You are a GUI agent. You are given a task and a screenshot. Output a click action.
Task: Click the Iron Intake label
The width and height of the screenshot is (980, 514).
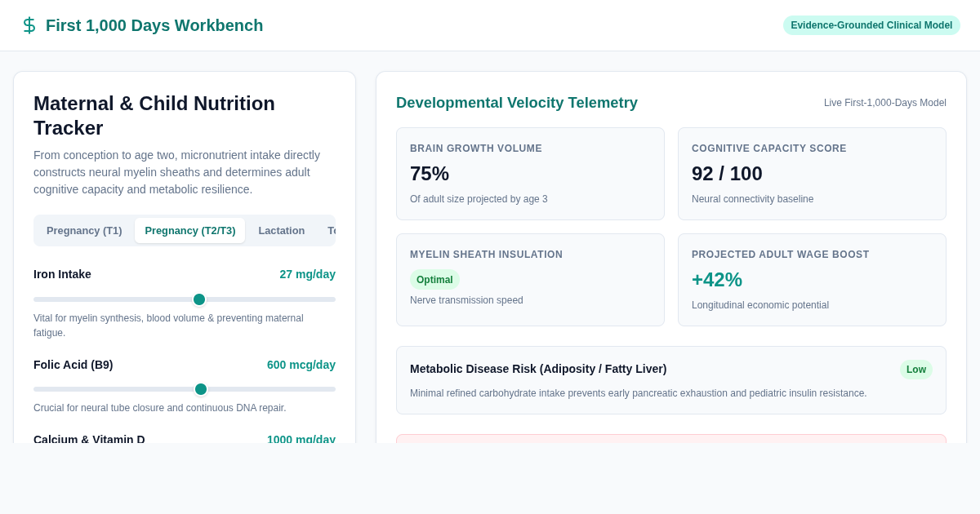(62, 274)
